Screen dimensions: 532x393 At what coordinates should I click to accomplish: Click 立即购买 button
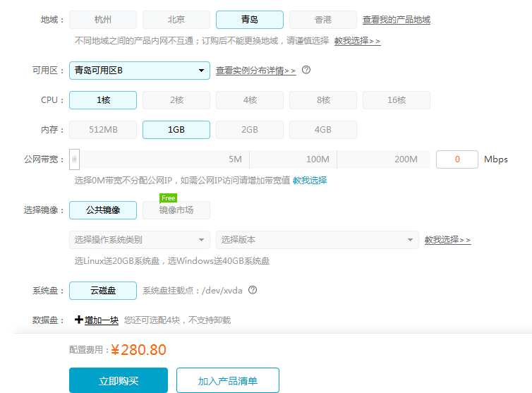click(x=119, y=380)
